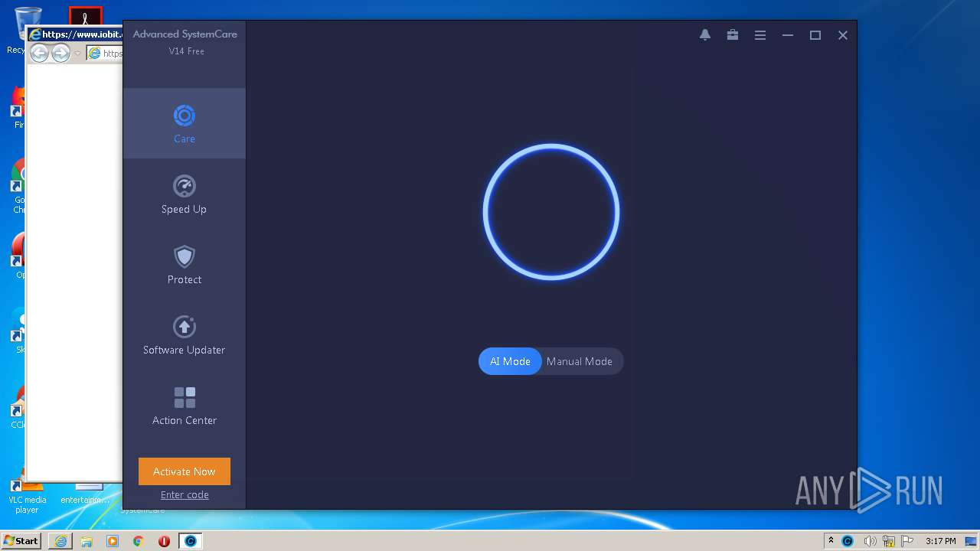Open Internet Explorer from the taskbar
Viewport: 980px width, 551px height.
point(60,541)
